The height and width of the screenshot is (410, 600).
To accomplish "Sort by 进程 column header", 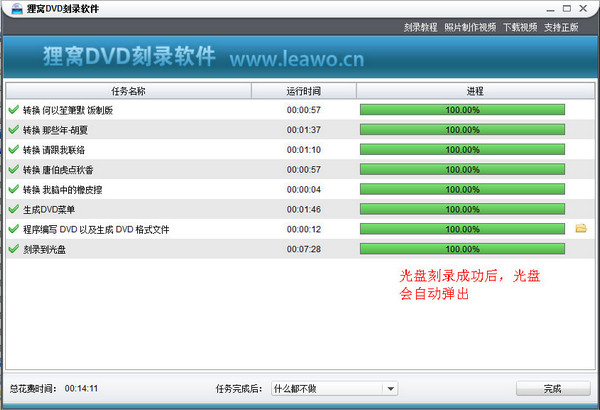I will tap(475, 91).
